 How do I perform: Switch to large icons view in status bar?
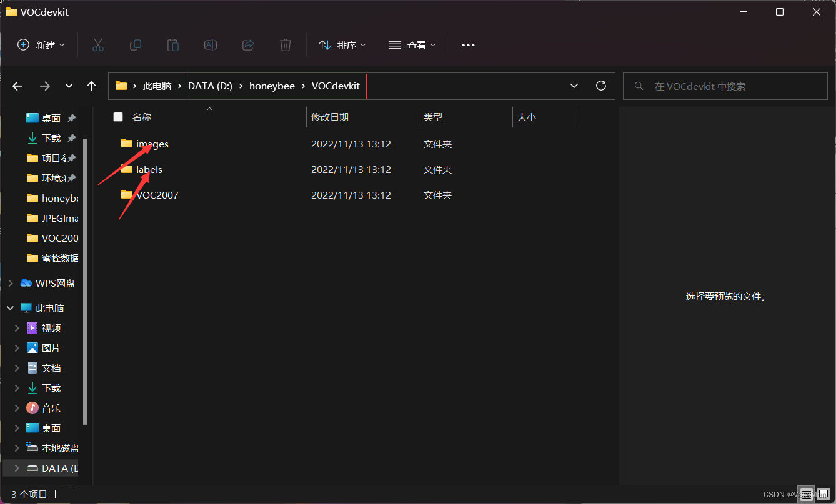coord(823,494)
